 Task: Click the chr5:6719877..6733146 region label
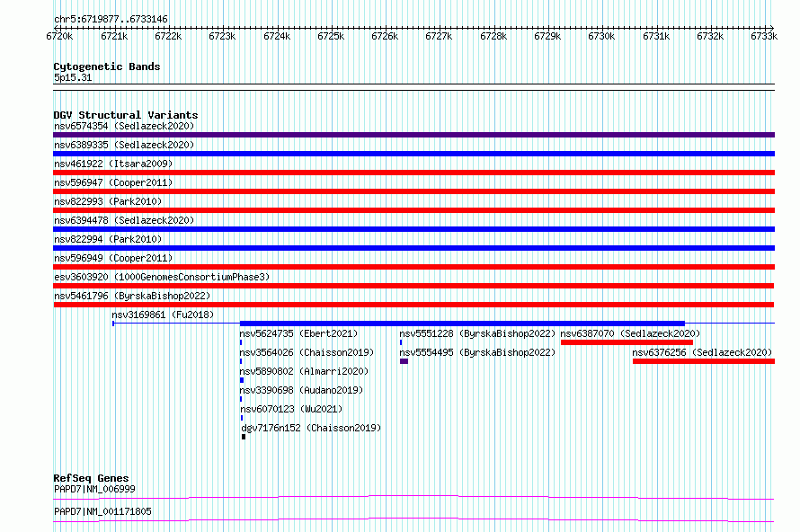[x=111, y=19]
